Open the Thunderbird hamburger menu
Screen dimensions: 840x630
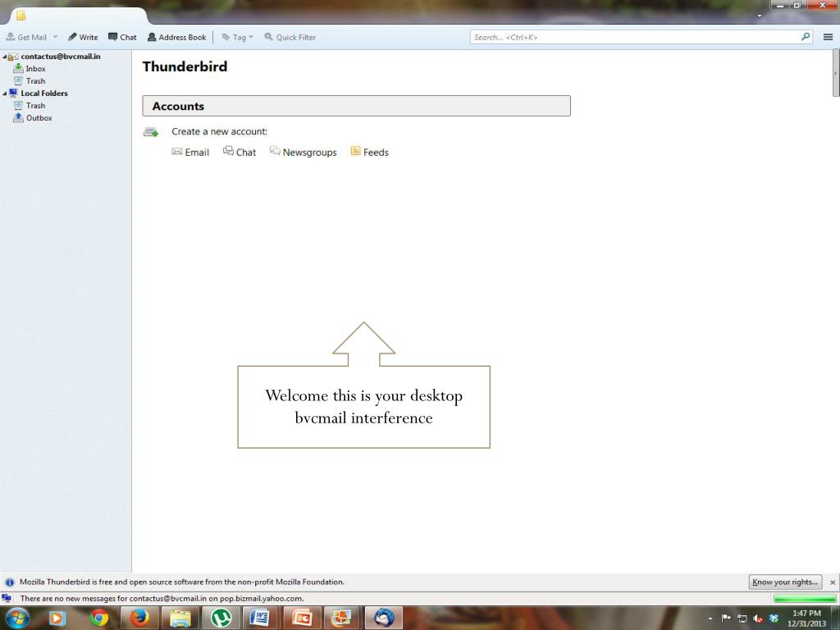[828, 37]
